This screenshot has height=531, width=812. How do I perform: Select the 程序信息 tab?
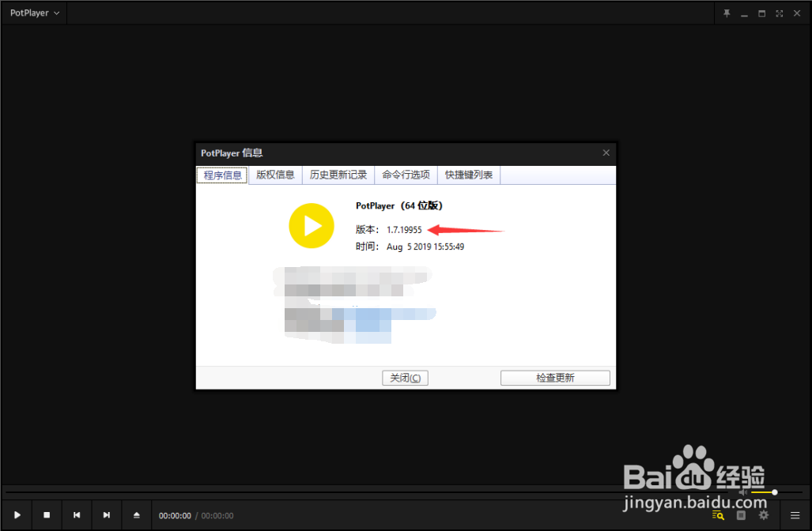click(x=223, y=175)
